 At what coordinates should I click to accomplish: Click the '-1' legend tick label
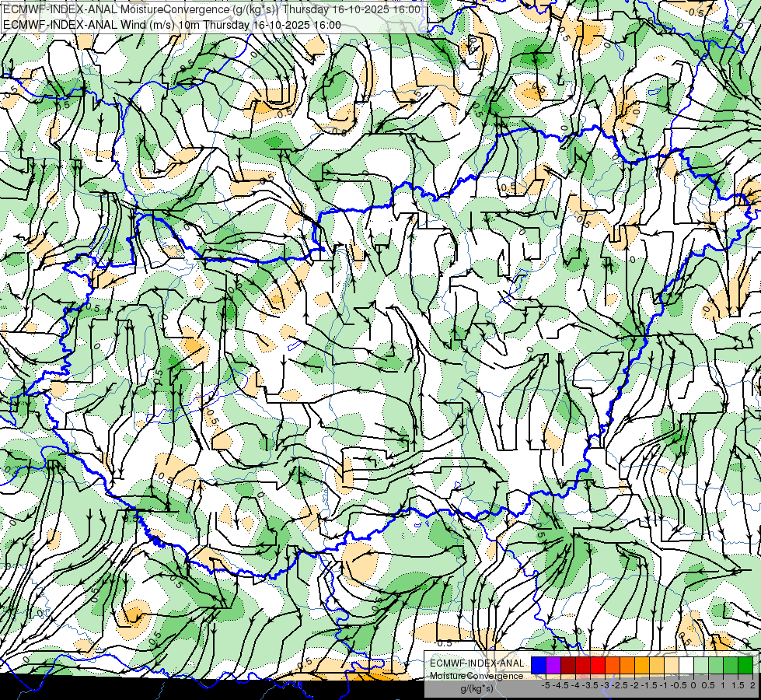664,685
